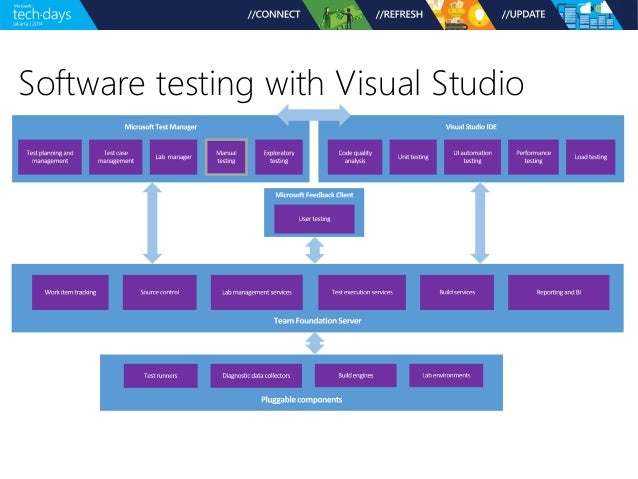The height and width of the screenshot is (479, 638).
Task: Click the slide title Software testing with Visual Studio
Action: point(271,83)
